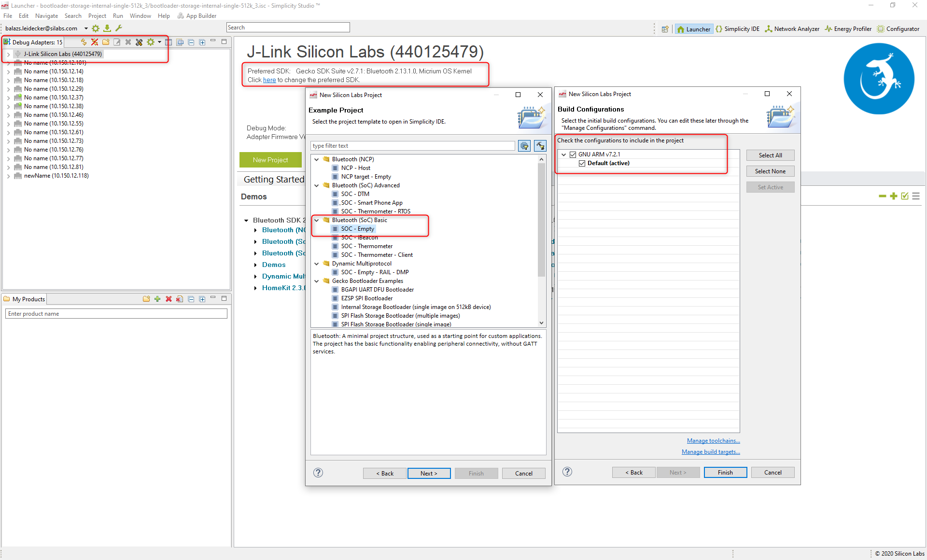The width and height of the screenshot is (927, 560).
Task: Click the example list vertical scrollbar
Action: click(x=541, y=220)
